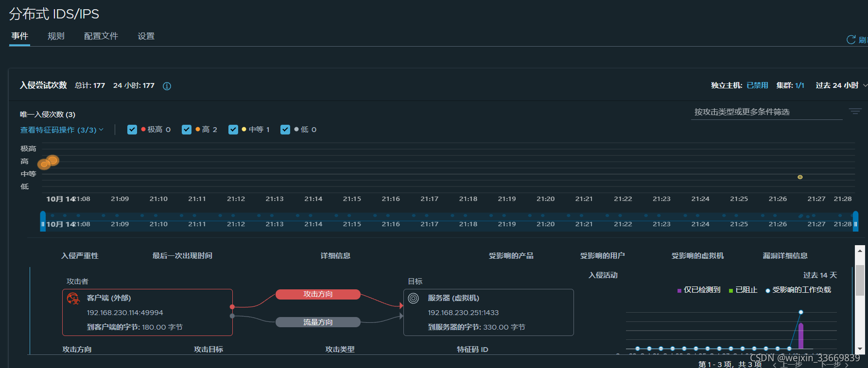
Task: Toggle the 高 severity checkbox
Action: tap(186, 130)
